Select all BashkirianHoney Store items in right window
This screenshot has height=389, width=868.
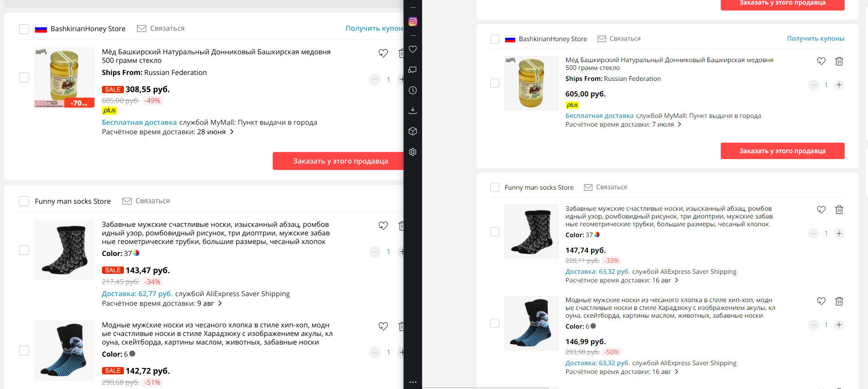495,39
